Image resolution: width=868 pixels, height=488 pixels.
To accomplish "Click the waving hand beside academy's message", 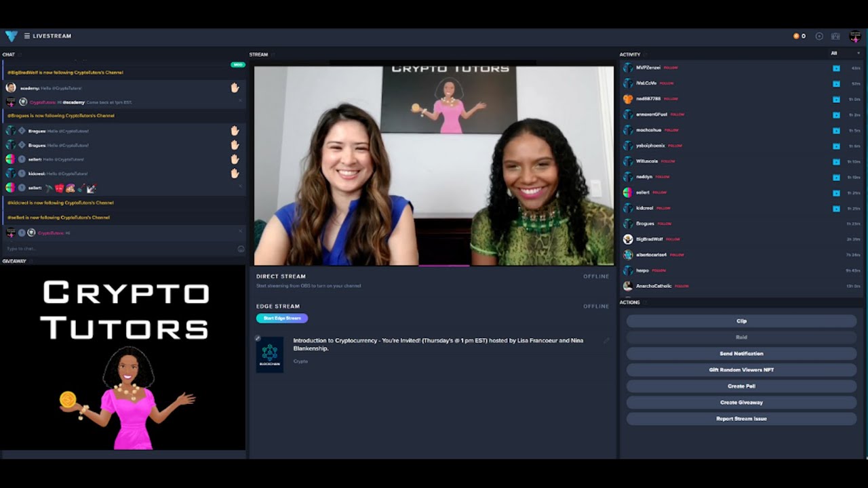I will click(x=235, y=87).
